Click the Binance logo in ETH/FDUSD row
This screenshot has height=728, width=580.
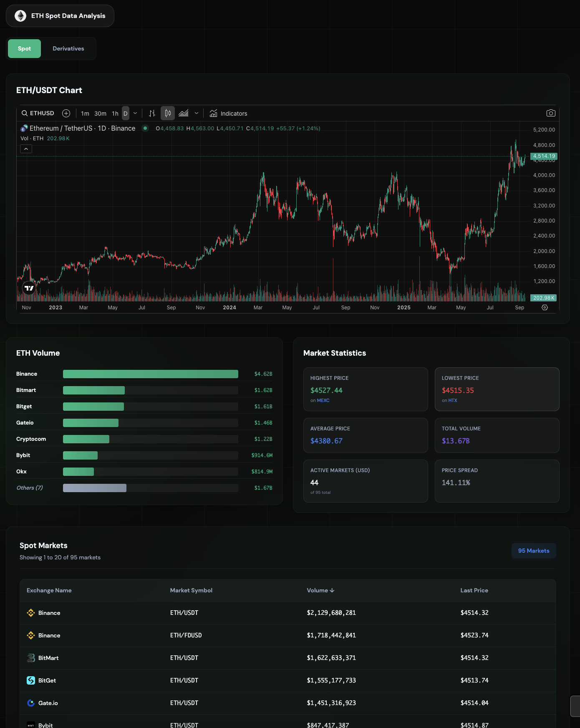(31, 635)
